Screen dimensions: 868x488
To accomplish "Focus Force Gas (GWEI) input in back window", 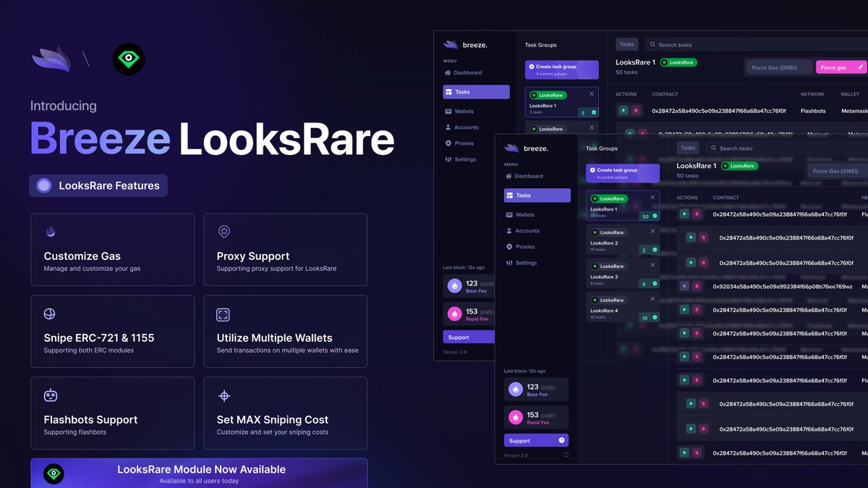I will pos(779,67).
